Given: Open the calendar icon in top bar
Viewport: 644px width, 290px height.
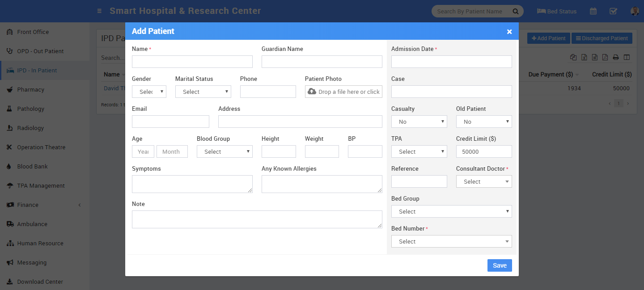Looking at the screenshot, I should pos(593,11).
